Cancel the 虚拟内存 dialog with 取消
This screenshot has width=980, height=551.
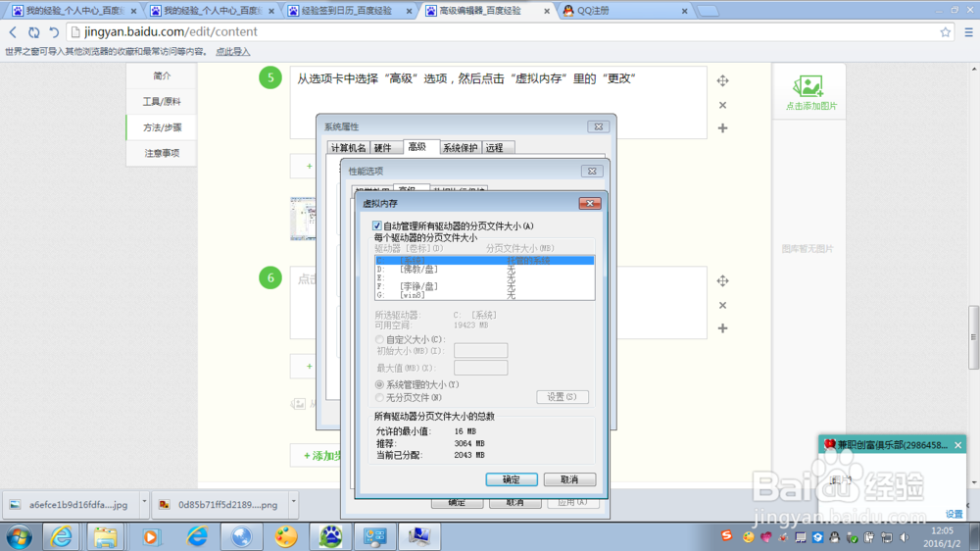point(569,479)
